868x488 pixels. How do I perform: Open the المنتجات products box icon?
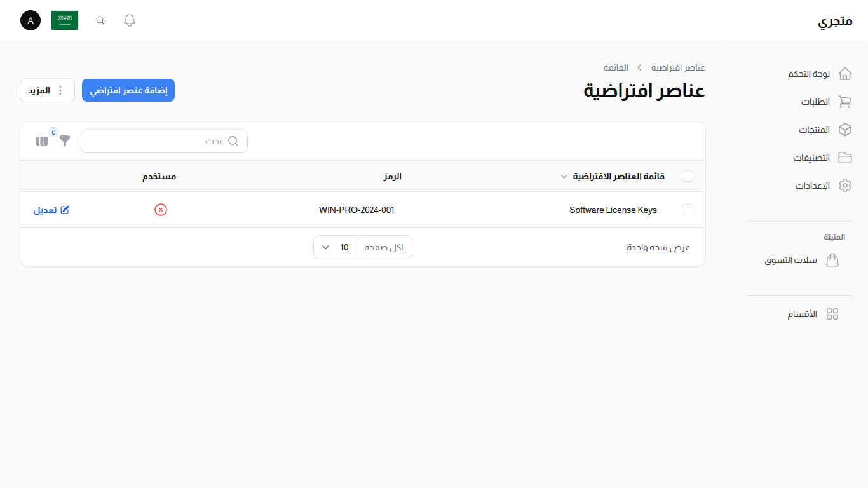(845, 130)
